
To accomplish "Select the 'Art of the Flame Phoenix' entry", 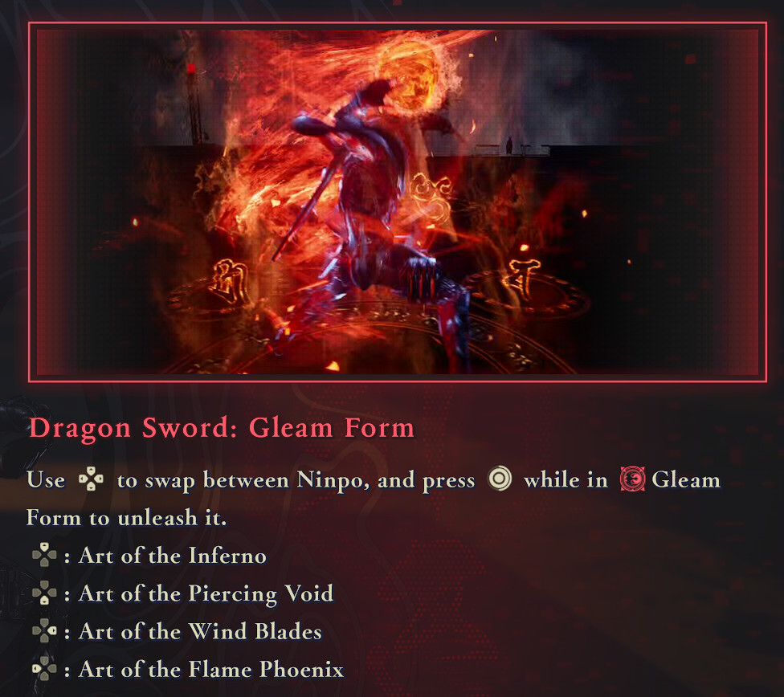I will point(211,670).
